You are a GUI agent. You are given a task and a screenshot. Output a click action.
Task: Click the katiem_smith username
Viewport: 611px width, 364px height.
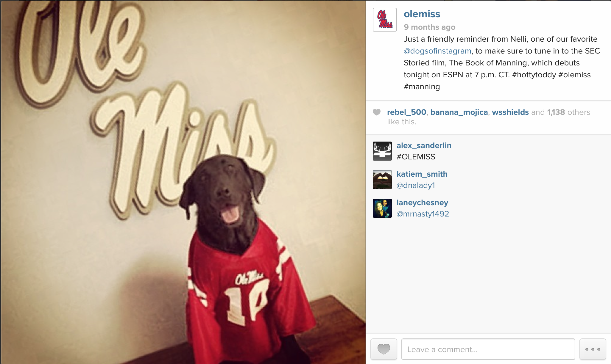[x=422, y=174]
